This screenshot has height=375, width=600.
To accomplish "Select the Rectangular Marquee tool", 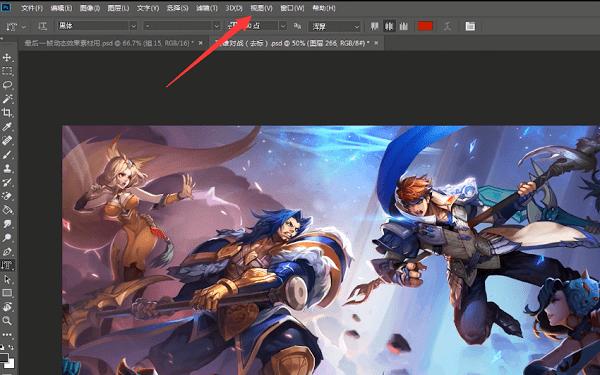I will point(7,71).
